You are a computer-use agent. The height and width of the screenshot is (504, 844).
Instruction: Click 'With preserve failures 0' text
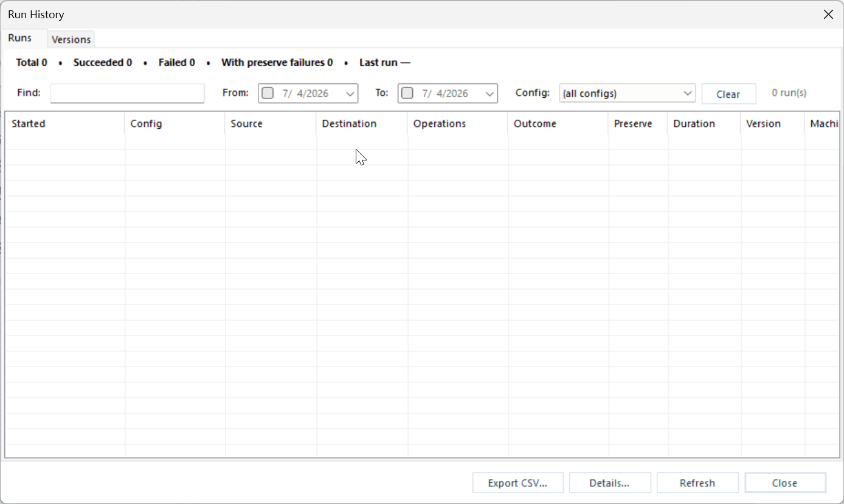277,63
